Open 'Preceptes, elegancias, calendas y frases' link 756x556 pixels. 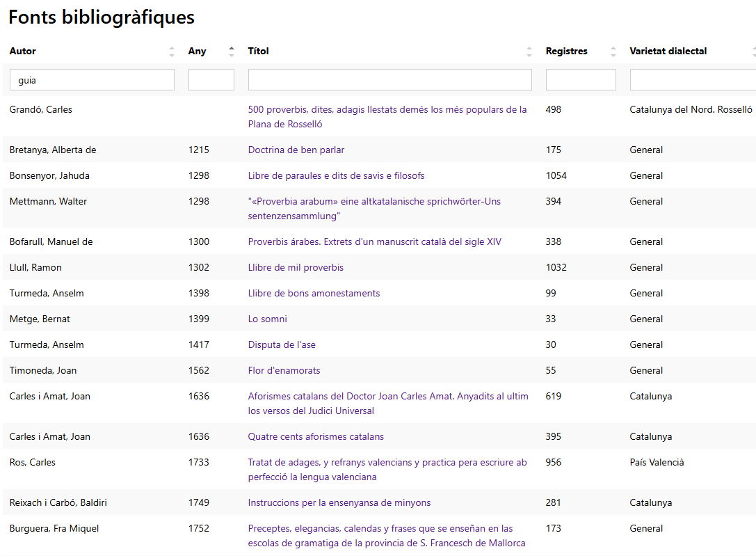pos(387,536)
